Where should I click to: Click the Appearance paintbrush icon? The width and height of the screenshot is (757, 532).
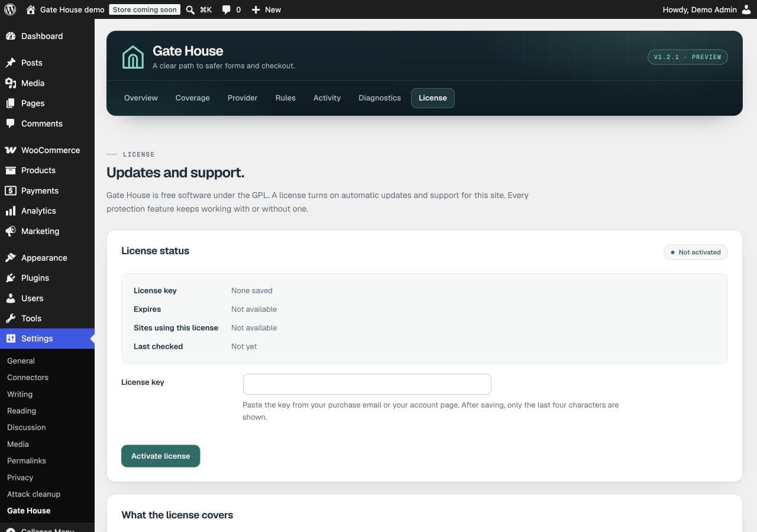coord(11,258)
